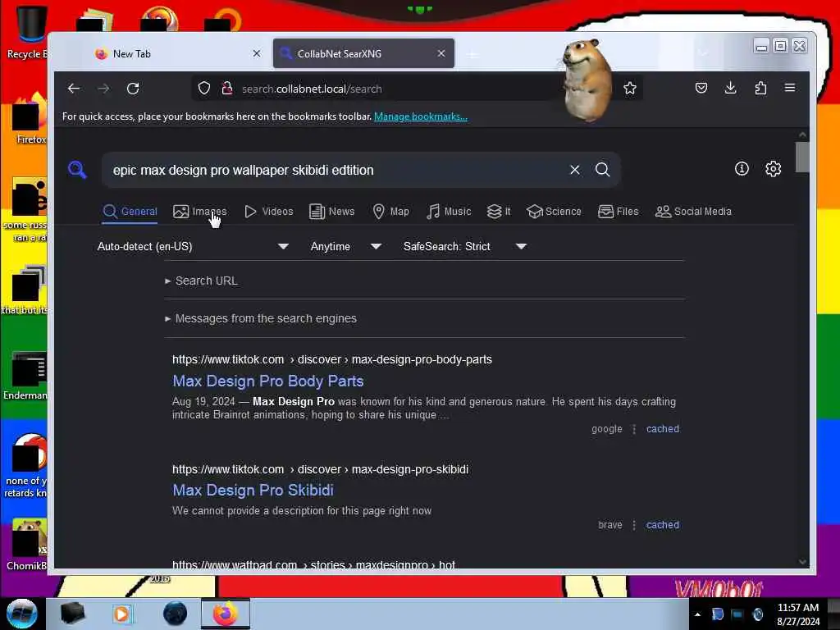Open the Windows Start orb

click(22, 614)
